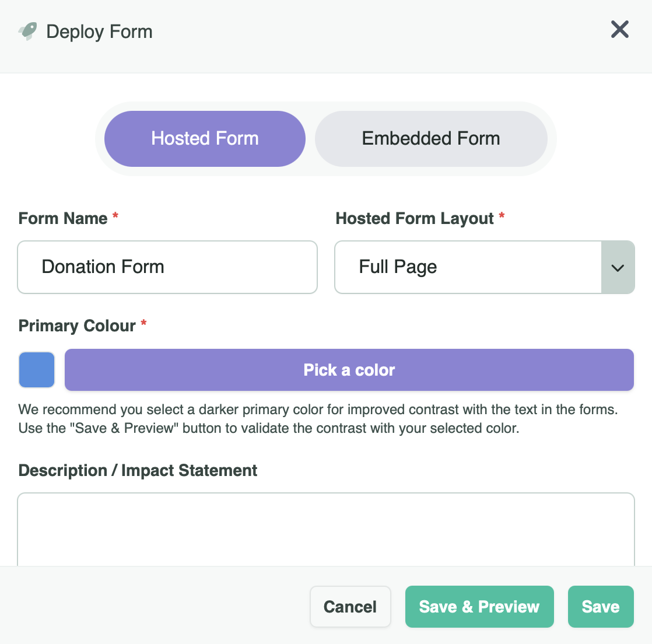Click the Description / Impact Statement label
The width and height of the screenshot is (652, 644).
coord(138,471)
